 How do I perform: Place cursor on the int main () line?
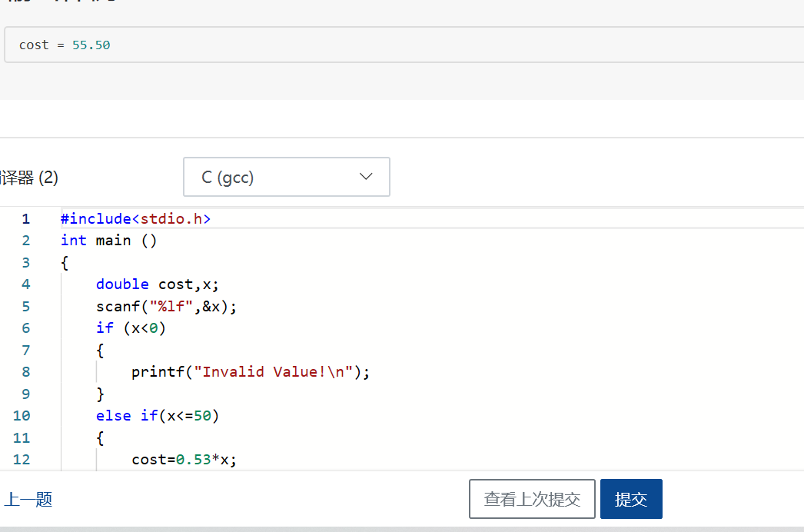pos(108,241)
